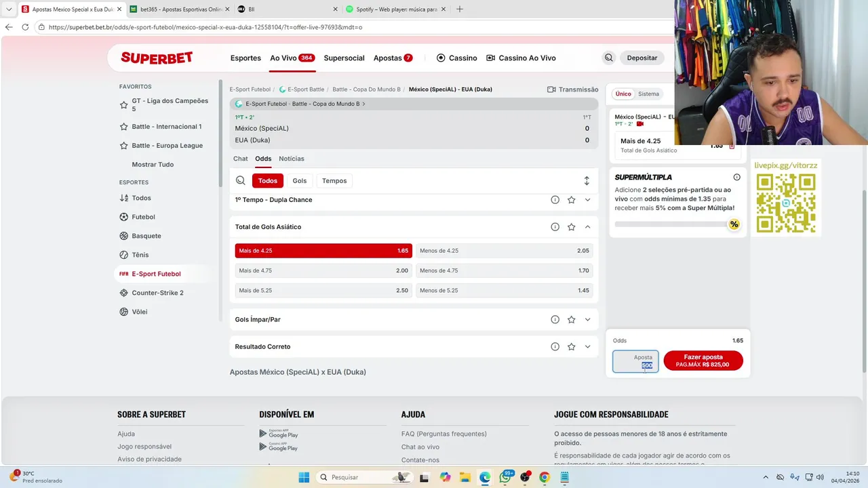This screenshot has width=868, height=488.
Task: Click the Aposta stake input field
Action: coord(635,361)
